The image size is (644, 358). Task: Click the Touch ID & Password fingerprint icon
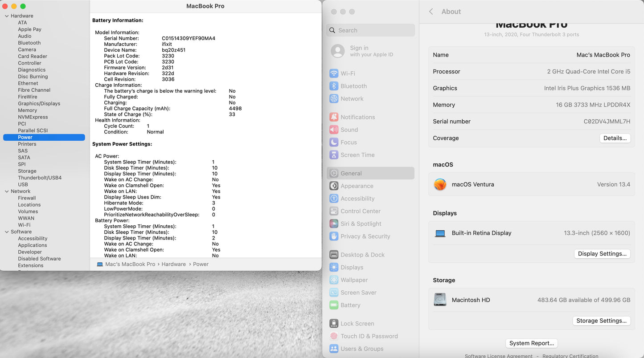pos(333,336)
